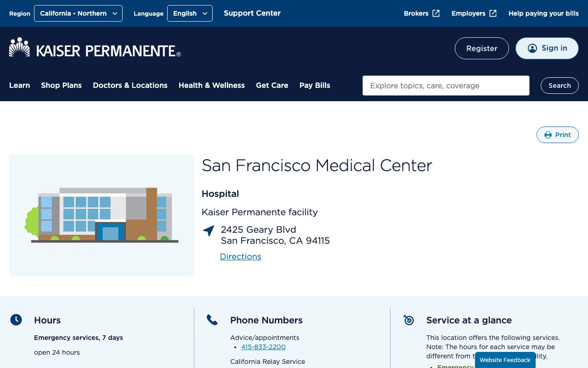The height and width of the screenshot is (368, 588).
Task: Click the external-link icon next to Brokers
Action: tap(435, 13)
